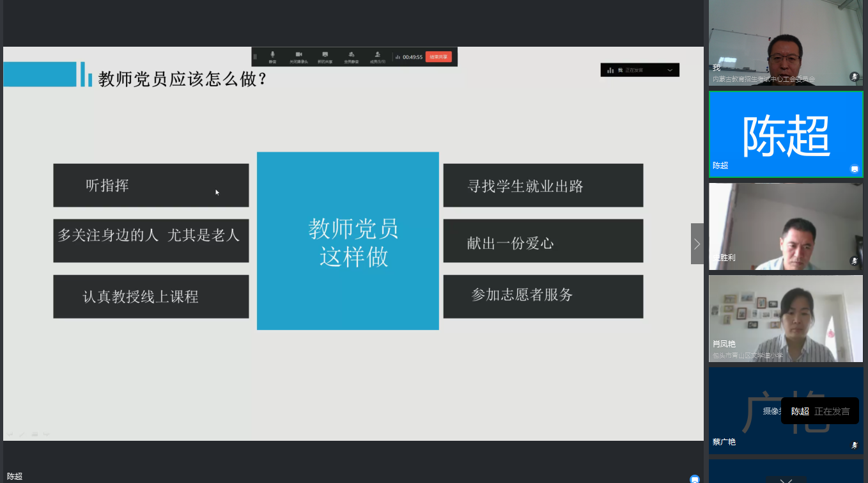
Task: Mute all participants with 全员静音
Action: click(x=351, y=56)
